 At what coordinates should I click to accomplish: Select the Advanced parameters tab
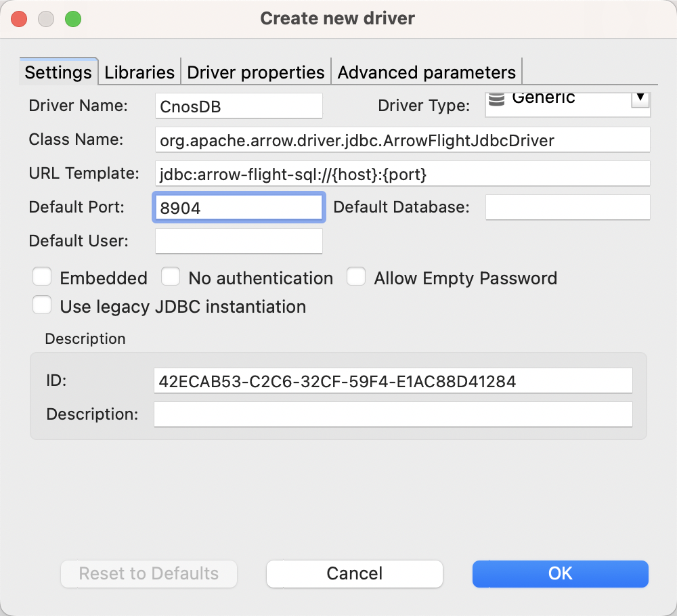(x=427, y=72)
